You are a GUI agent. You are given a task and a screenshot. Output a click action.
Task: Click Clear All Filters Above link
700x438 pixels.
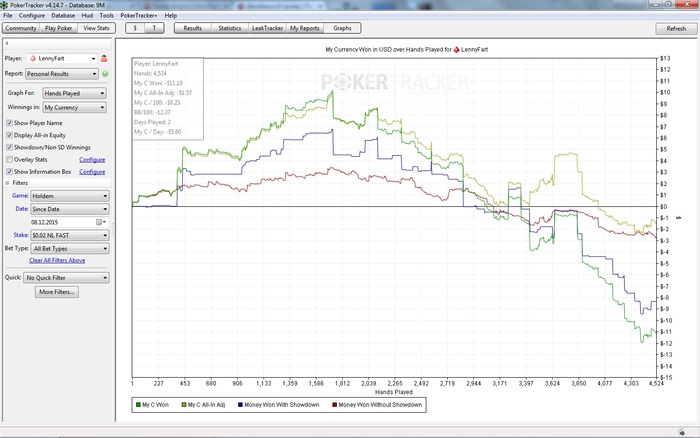tap(57, 260)
